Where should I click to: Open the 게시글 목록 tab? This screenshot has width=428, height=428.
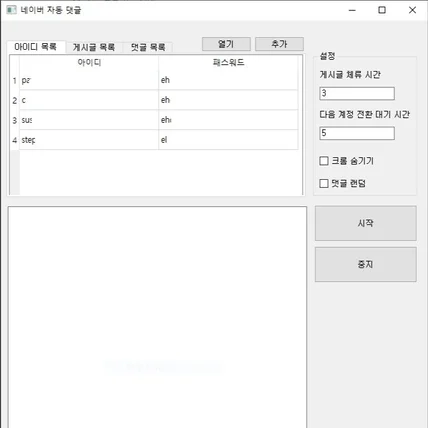click(x=94, y=47)
